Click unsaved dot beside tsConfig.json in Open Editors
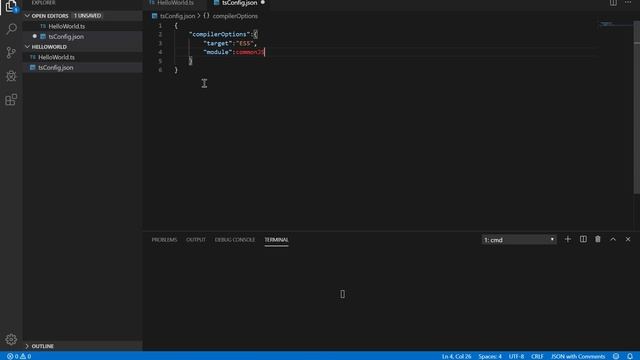640x360 pixels. 35,36
